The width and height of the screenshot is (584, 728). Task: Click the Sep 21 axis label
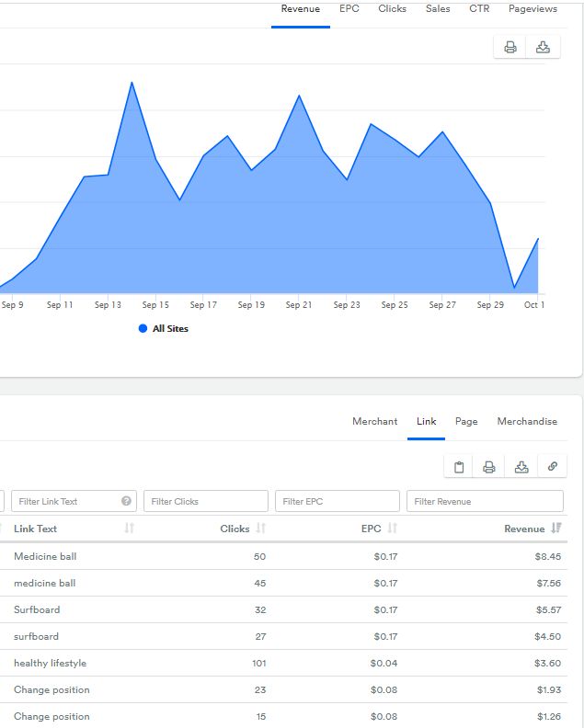click(x=299, y=305)
